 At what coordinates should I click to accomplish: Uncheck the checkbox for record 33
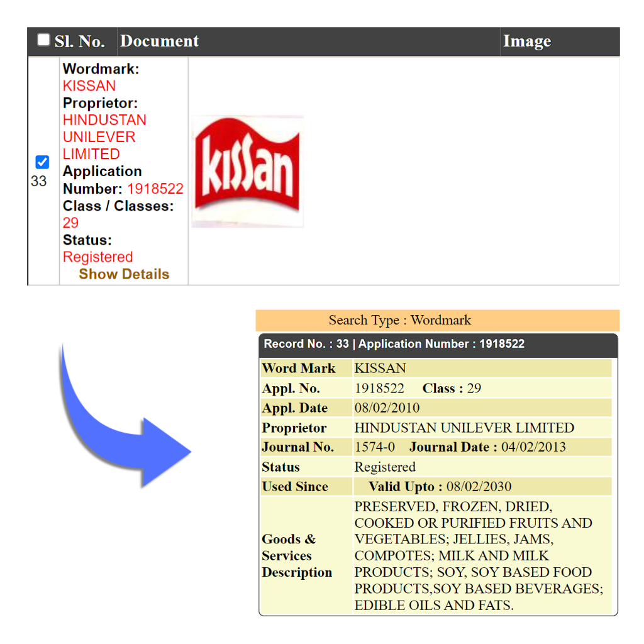42,162
